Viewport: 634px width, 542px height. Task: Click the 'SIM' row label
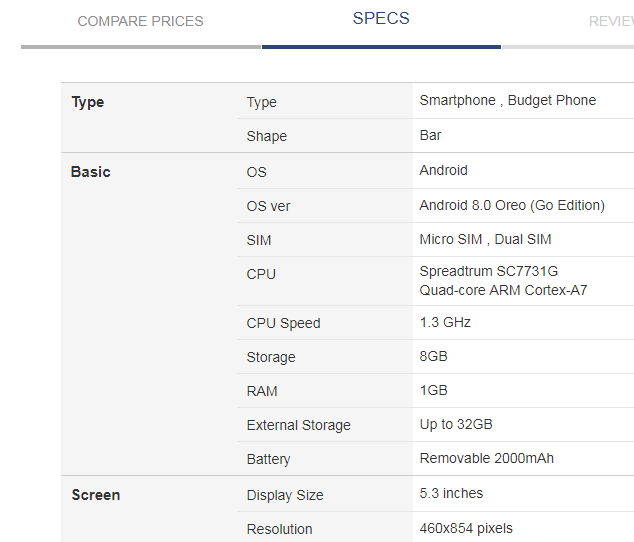[259, 240]
